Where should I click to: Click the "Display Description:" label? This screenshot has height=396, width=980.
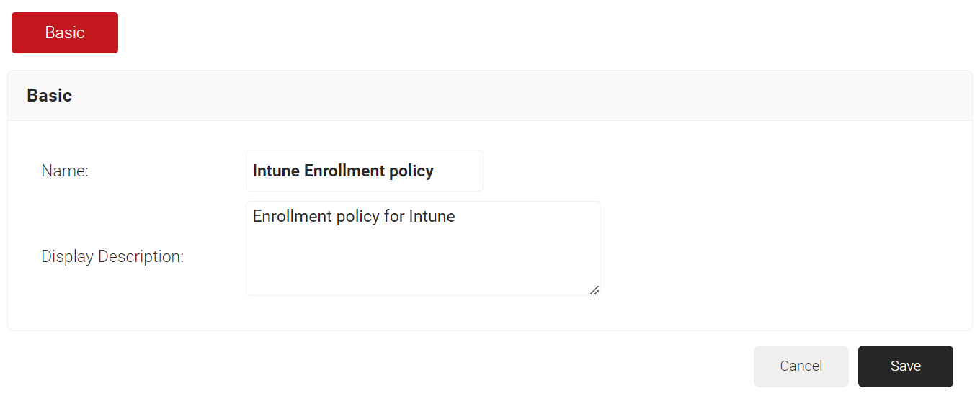pos(112,256)
